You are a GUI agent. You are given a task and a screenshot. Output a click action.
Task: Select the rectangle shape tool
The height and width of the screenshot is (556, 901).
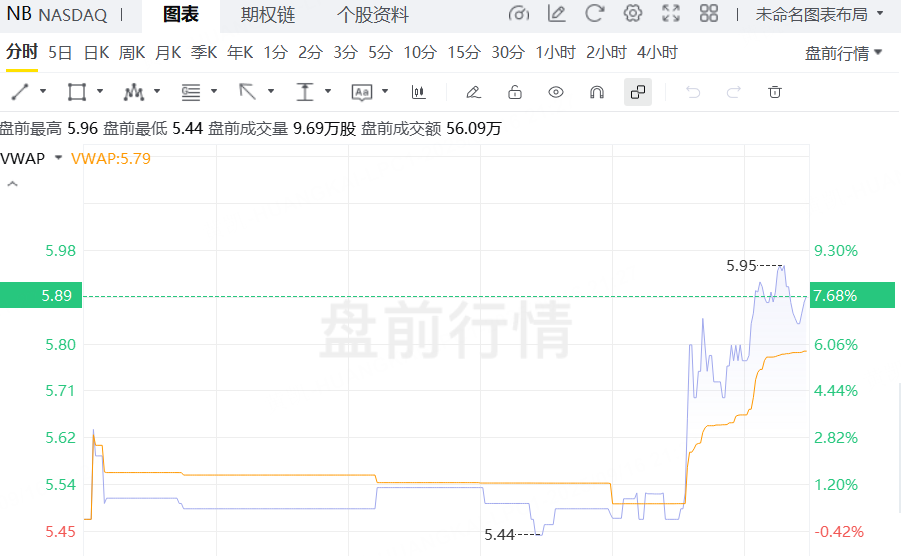[76, 92]
